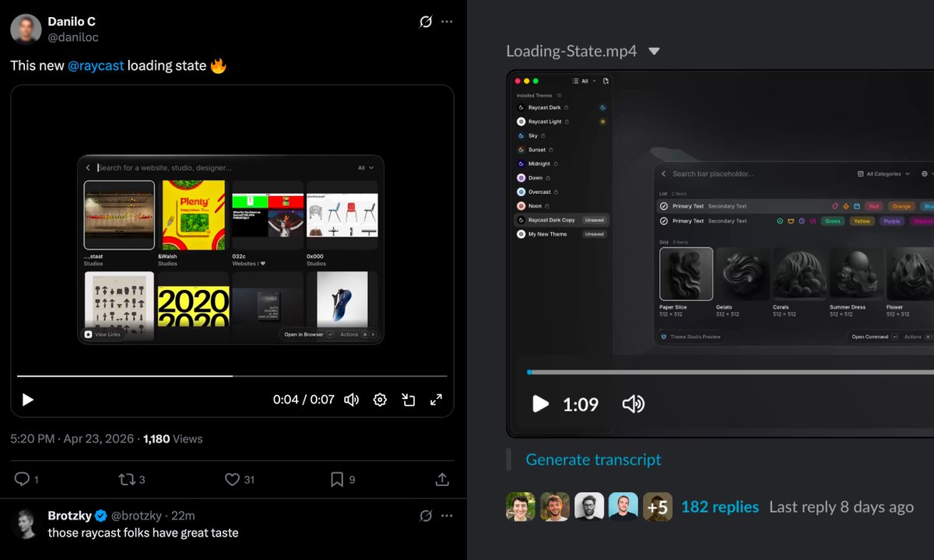The height and width of the screenshot is (560, 934).
Task: Open Grok icon on Danilo C's tweet
Action: [426, 22]
